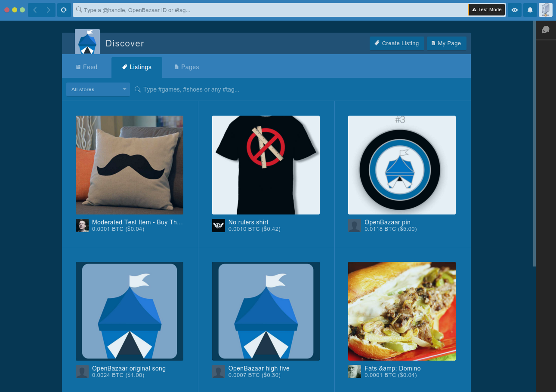Open the No rulers shirt image
This screenshot has height=392, width=556.
266,165
